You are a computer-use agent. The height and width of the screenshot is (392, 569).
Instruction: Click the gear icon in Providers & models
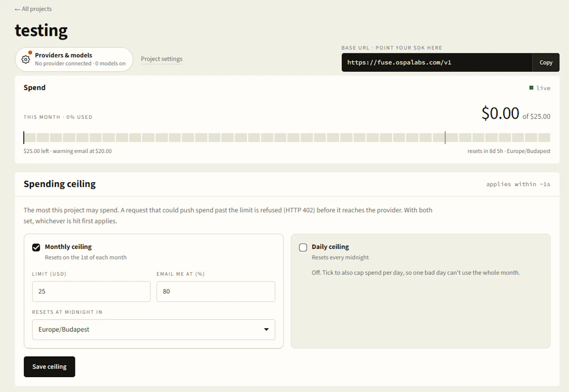[x=26, y=59]
